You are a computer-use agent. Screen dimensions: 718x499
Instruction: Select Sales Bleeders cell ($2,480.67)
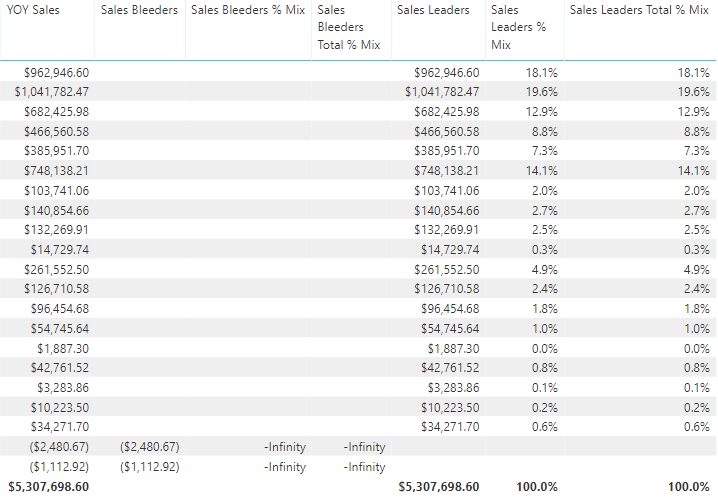[x=150, y=447]
